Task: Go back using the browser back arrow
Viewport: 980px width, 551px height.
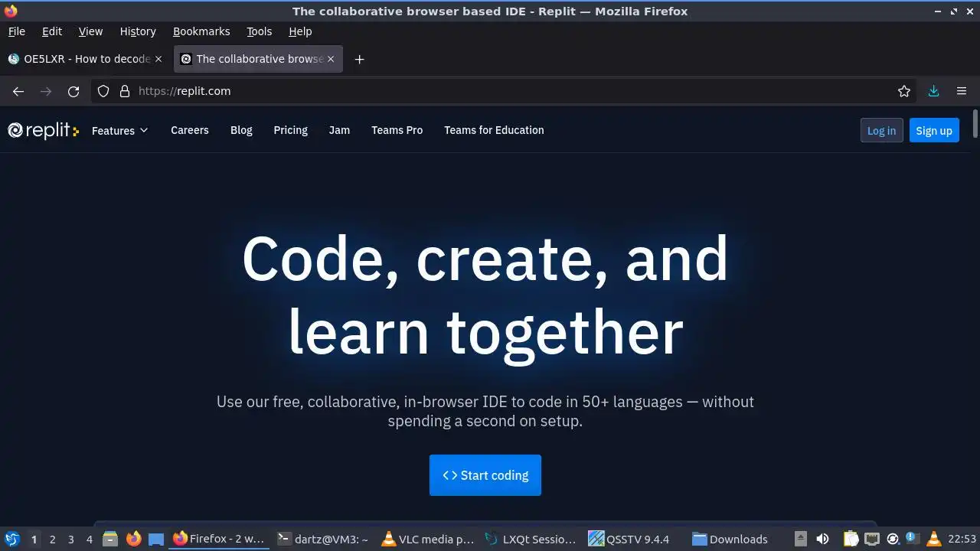Action: (x=18, y=91)
